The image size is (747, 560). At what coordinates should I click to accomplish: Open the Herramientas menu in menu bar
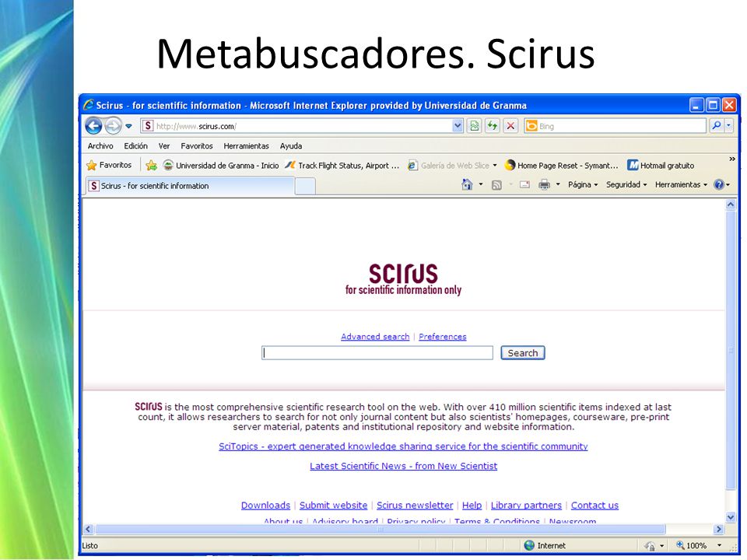pos(247,146)
